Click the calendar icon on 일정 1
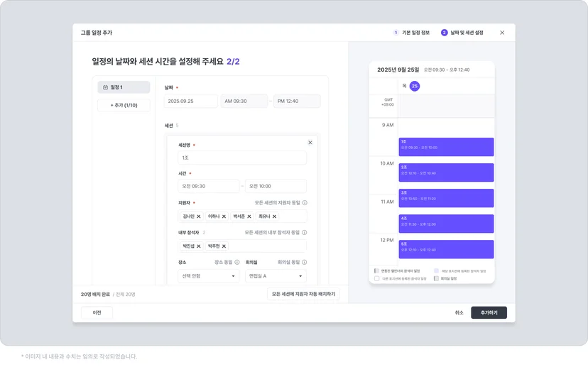588x367 pixels. pos(105,87)
